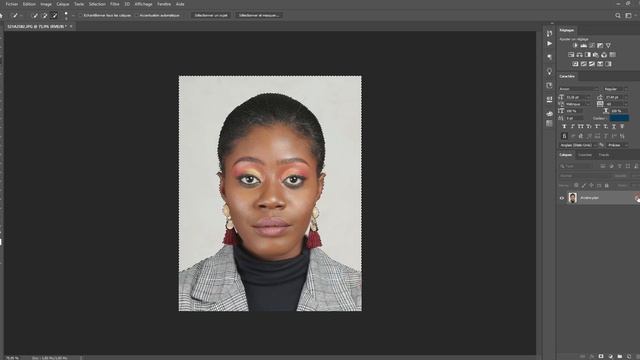The height and width of the screenshot is (360, 640).
Task: Toggle lock all padlock icon
Action: click(607, 185)
